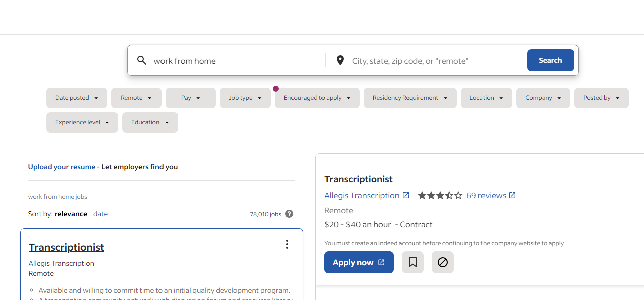Click the magnifying glass search icon

tap(142, 61)
